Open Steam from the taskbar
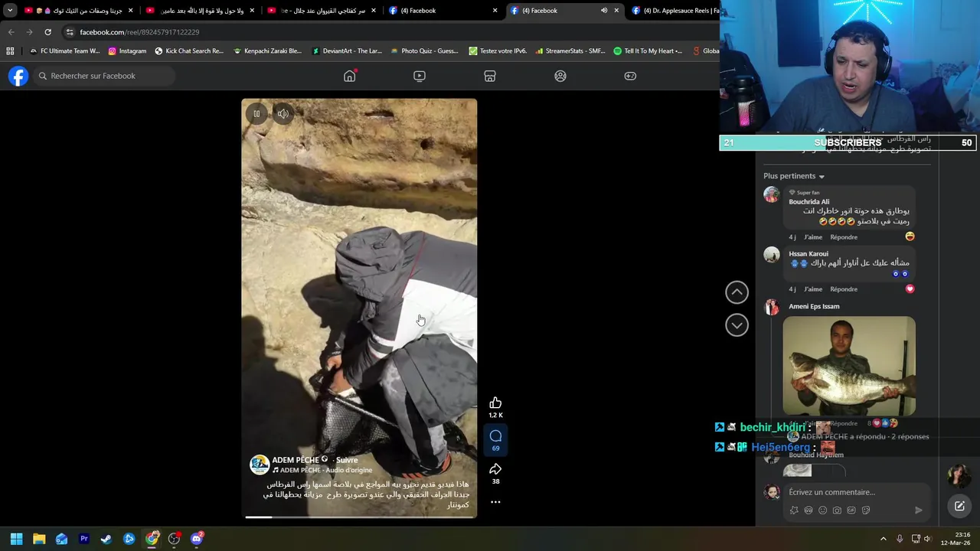 (106, 539)
